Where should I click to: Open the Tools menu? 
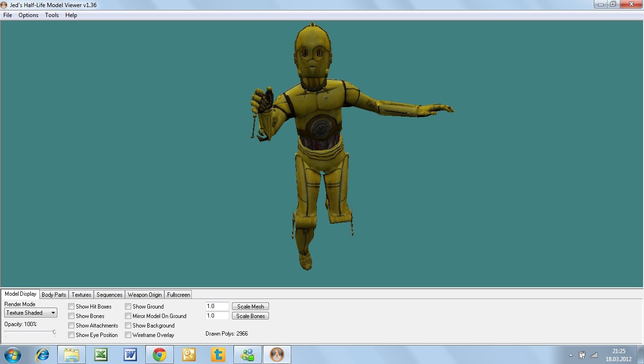point(52,15)
